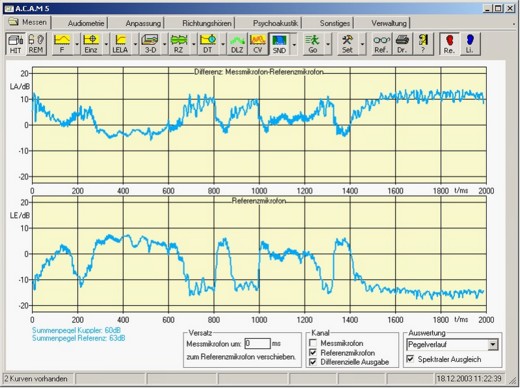Start measurement with Go icon

tap(313, 44)
